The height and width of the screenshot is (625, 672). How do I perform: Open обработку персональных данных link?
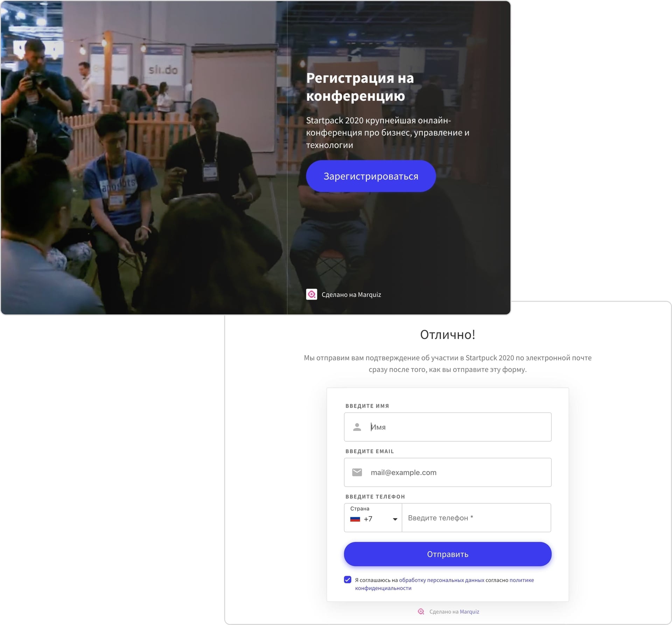tap(442, 580)
